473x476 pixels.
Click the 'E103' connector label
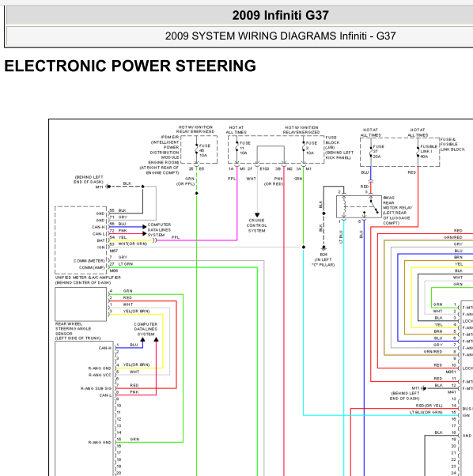tap(264, 168)
